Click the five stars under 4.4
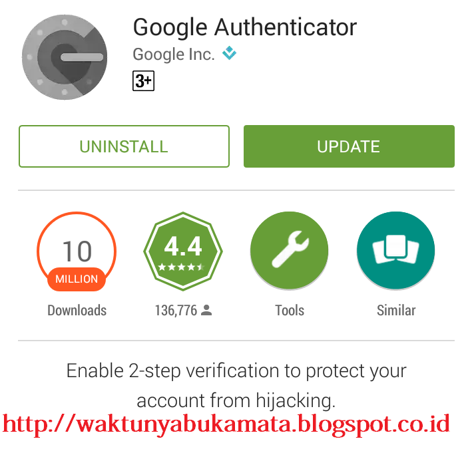The width and height of the screenshot is (476, 453). pyautogui.click(x=181, y=267)
